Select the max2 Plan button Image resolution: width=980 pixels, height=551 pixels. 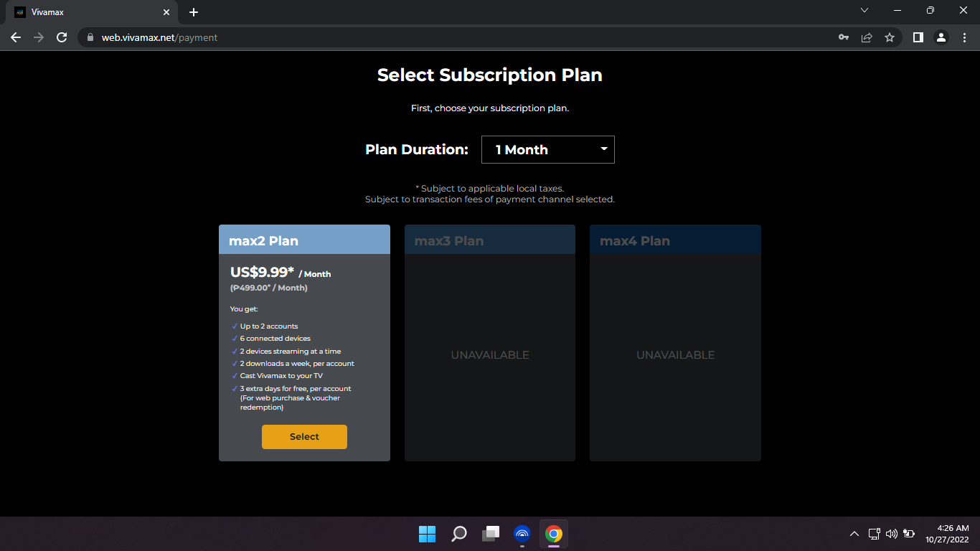pyautogui.click(x=304, y=437)
